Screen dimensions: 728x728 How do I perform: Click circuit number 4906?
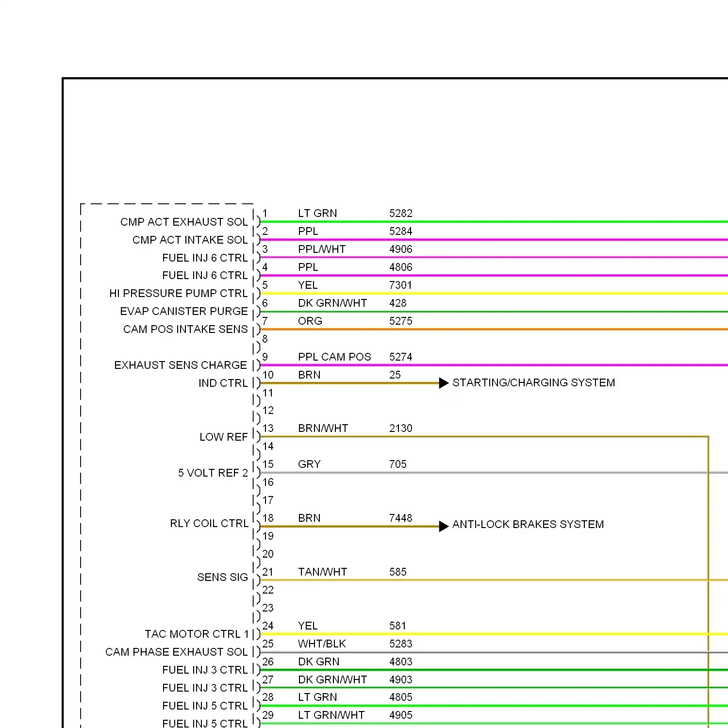[401, 249]
